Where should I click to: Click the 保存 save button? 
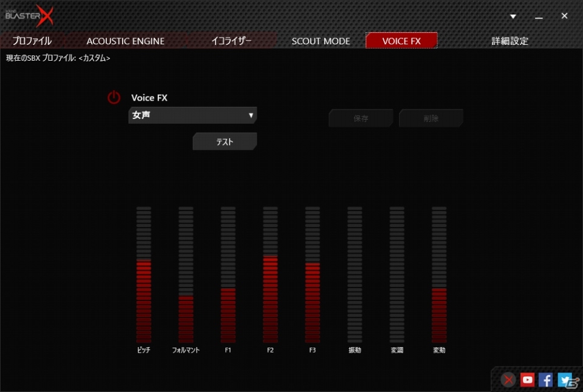tap(361, 118)
